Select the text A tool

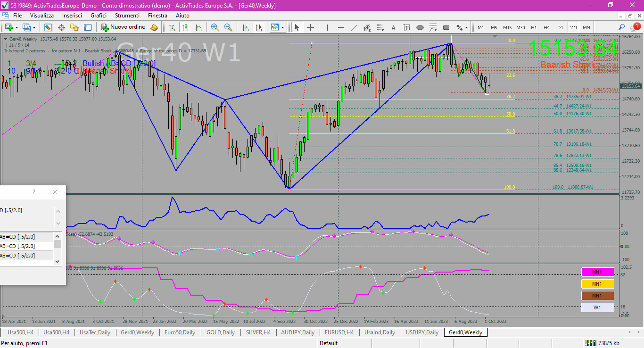(x=394, y=27)
